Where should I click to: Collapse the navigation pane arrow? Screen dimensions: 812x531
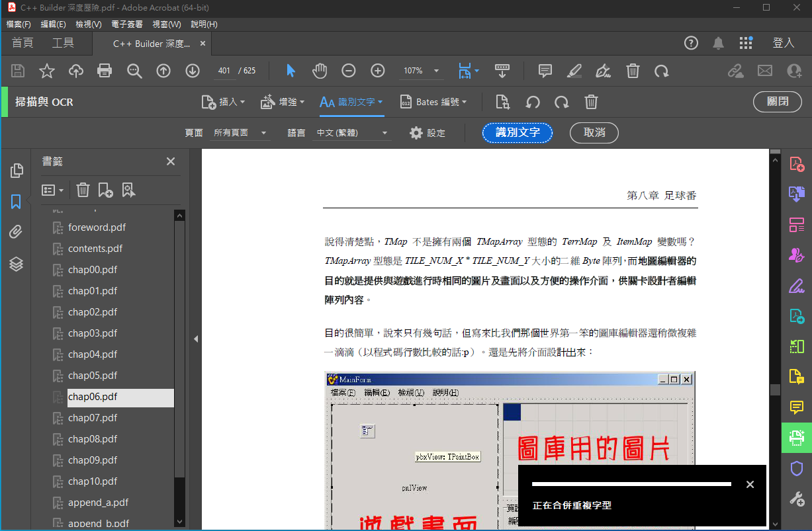[196, 339]
